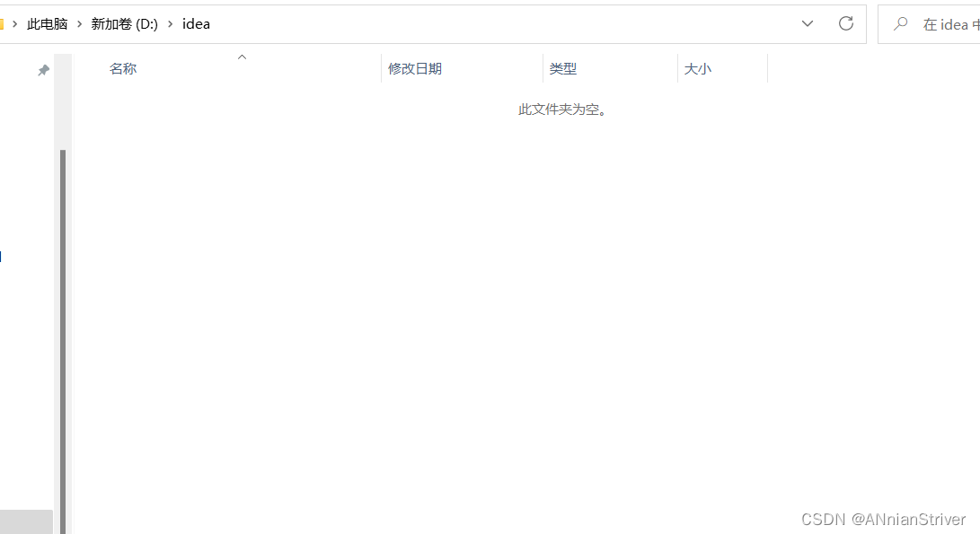Open the address bar history dropdown
Viewport: 980px width, 534px height.
808,23
